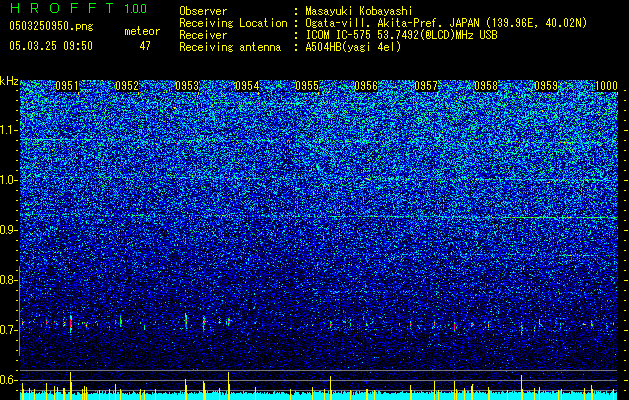Click the Receiving Location label
The height and width of the screenshot is (400, 629).
click(233, 23)
